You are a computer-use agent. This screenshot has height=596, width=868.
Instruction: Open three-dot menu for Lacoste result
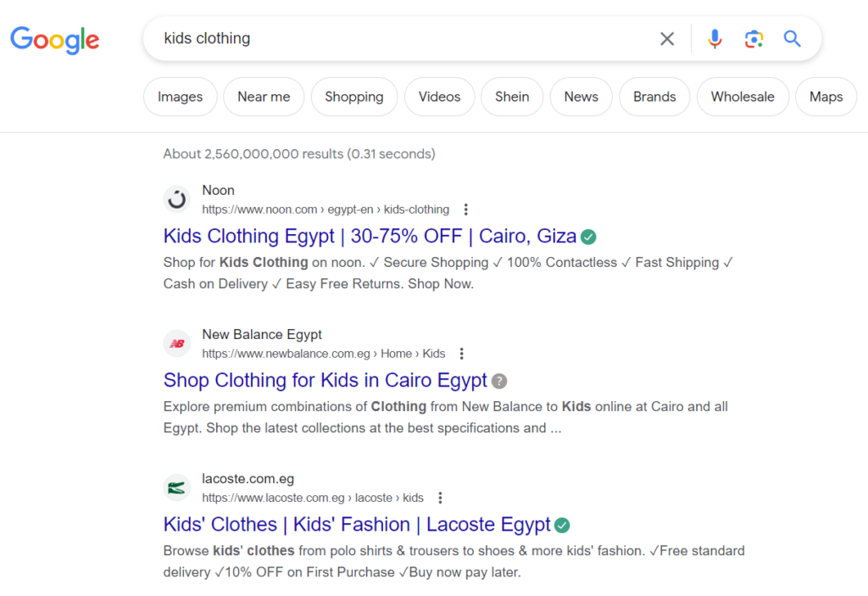pyautogui.click(x=441, y=498)
